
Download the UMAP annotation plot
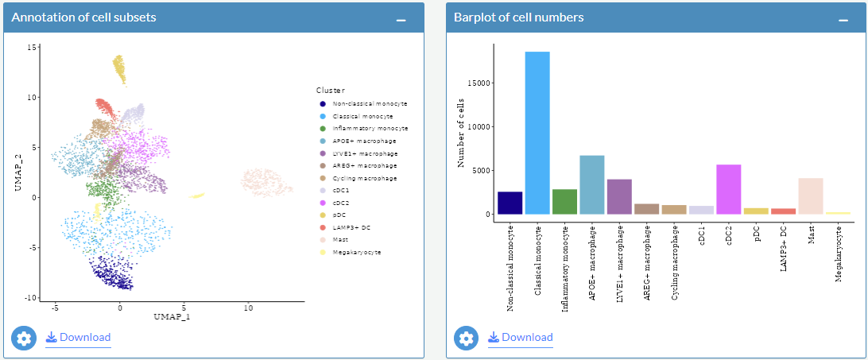click(x=78, y=338)
